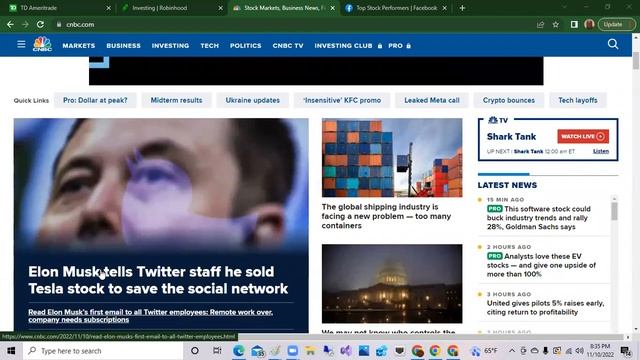The image size is (640, 360).
Task: Open the TECH menu
Action: pyautogui.click(x=209, y=46)
